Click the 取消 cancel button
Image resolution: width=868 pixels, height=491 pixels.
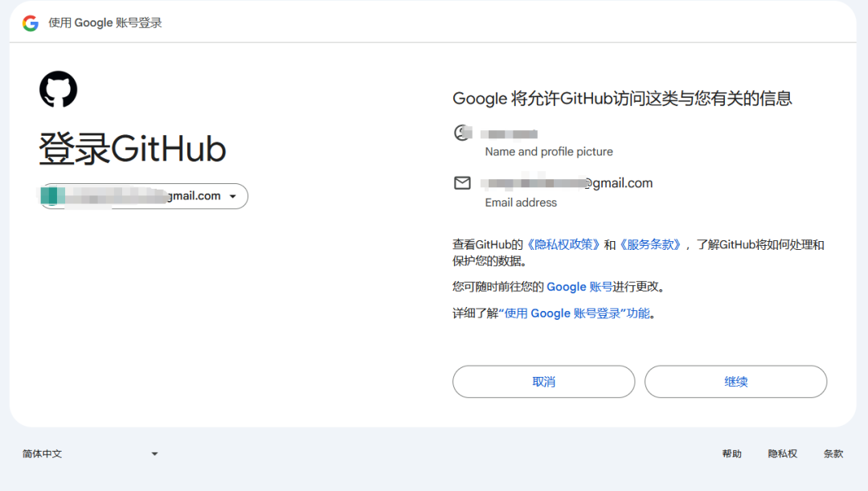(543, 382)
